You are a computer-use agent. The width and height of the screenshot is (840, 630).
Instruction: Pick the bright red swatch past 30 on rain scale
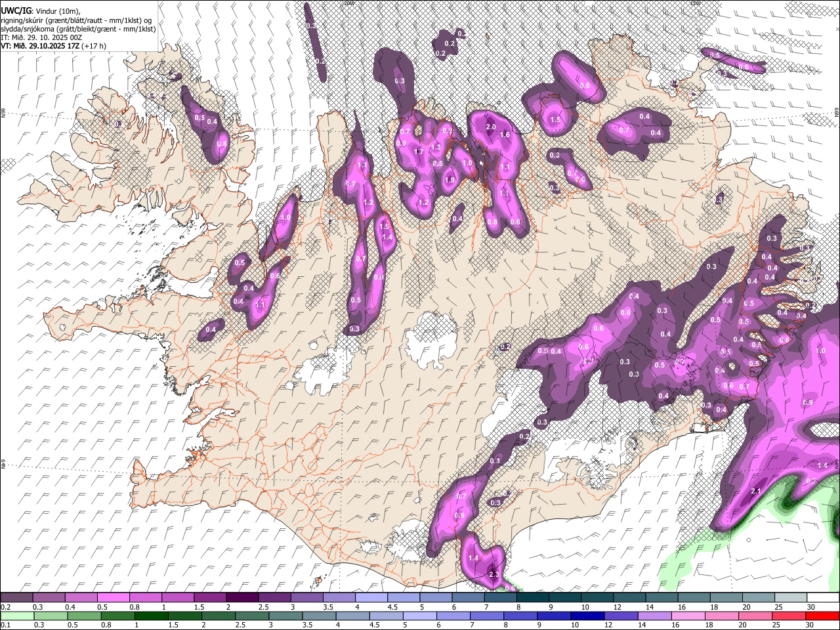coord(823,615)
